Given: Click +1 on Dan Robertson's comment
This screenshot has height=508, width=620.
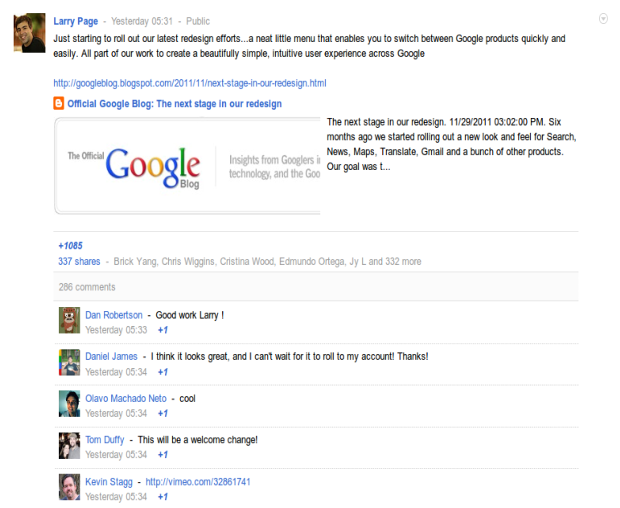Looking at the screenshot, I should point(163,330).
